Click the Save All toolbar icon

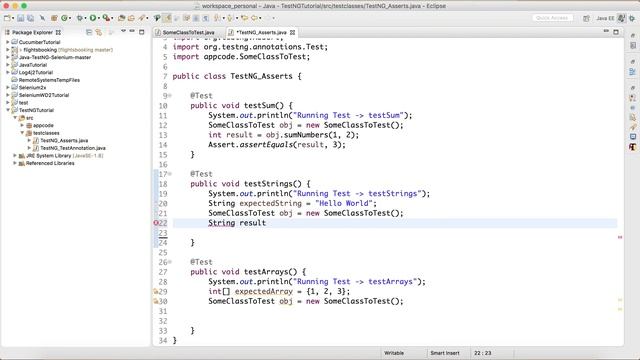(30, 18)
